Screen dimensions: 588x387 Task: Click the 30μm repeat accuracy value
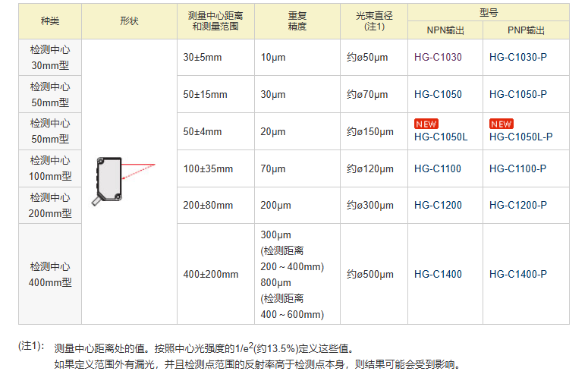click(x=273, y=95)
